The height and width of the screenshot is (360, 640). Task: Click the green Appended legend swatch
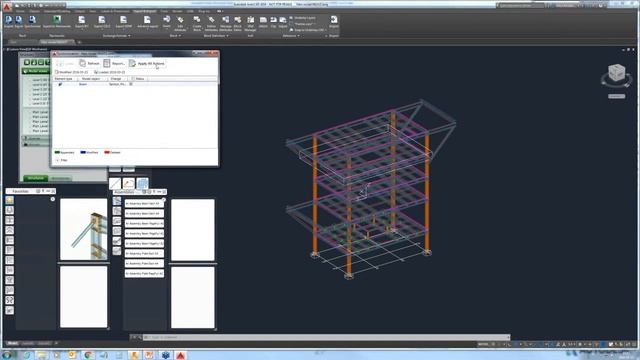(x=57, y=152)
